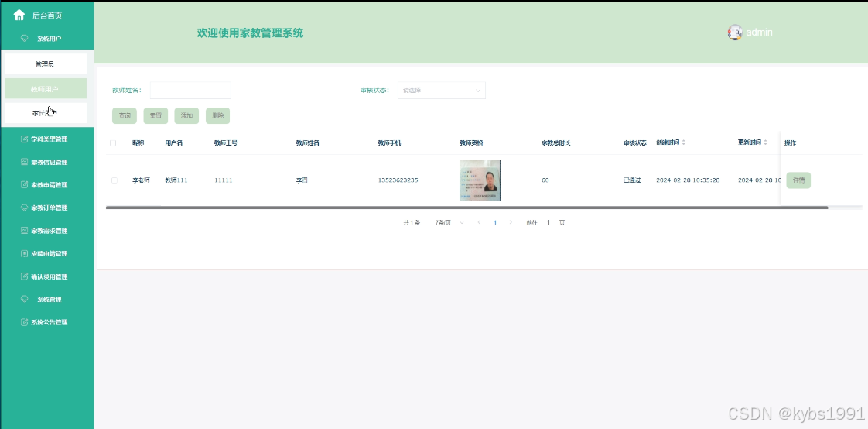Click the 教师资格 column header
The height and width of the screenshot is (429, 868).
[x=471, y=143]
